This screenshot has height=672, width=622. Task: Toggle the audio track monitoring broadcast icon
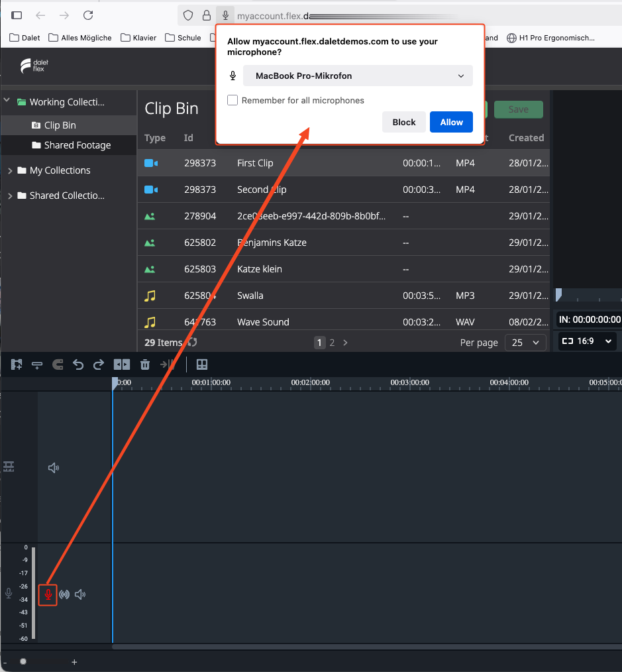coord(64,594)
